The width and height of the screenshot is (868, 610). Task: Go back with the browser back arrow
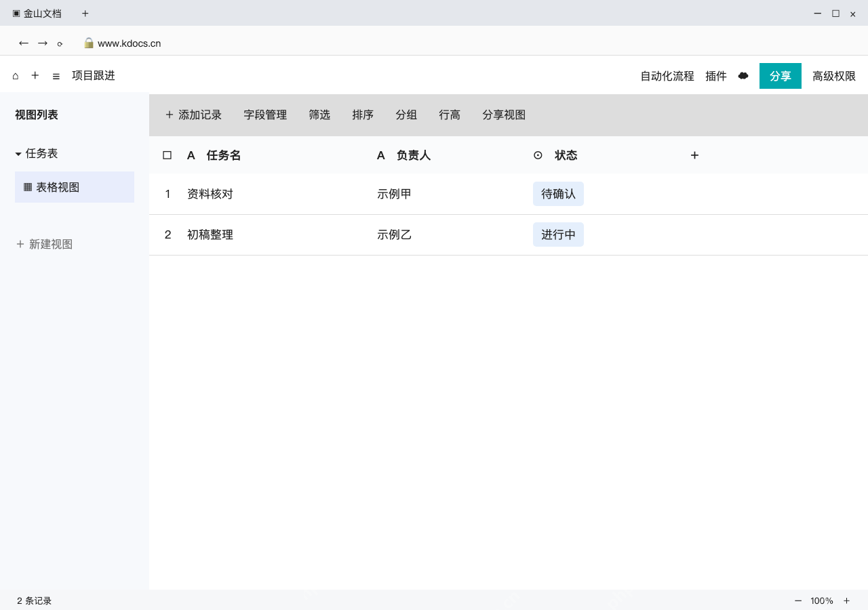pos(24,43)
